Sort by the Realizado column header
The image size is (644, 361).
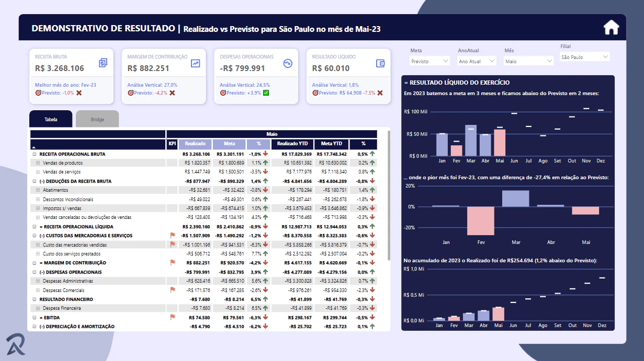[x=196, y=144]
